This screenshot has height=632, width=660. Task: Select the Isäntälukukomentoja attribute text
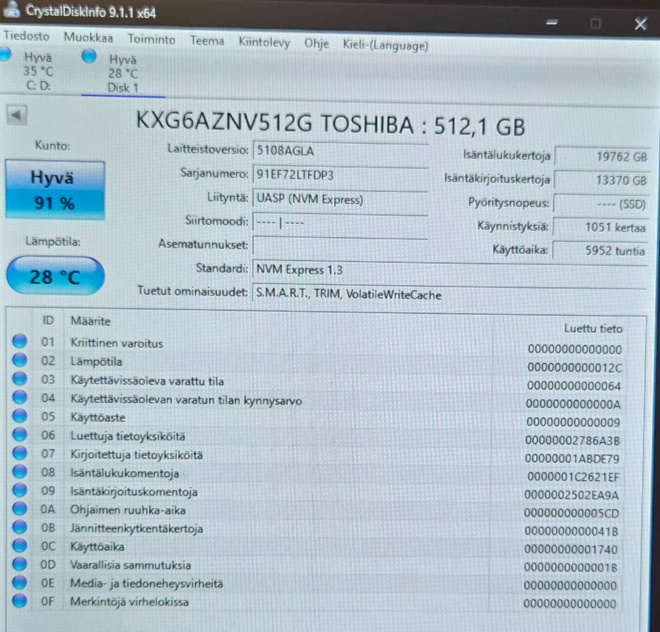tap(125, 473)
